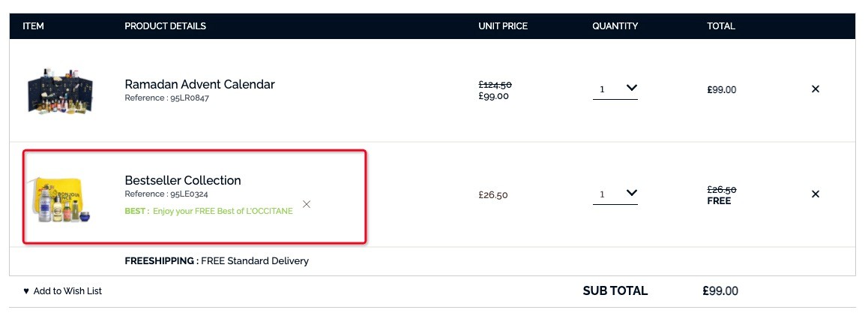Click the QUANTITY column header
The width and height of the screenshot is (868, 319).
point(615,26)
